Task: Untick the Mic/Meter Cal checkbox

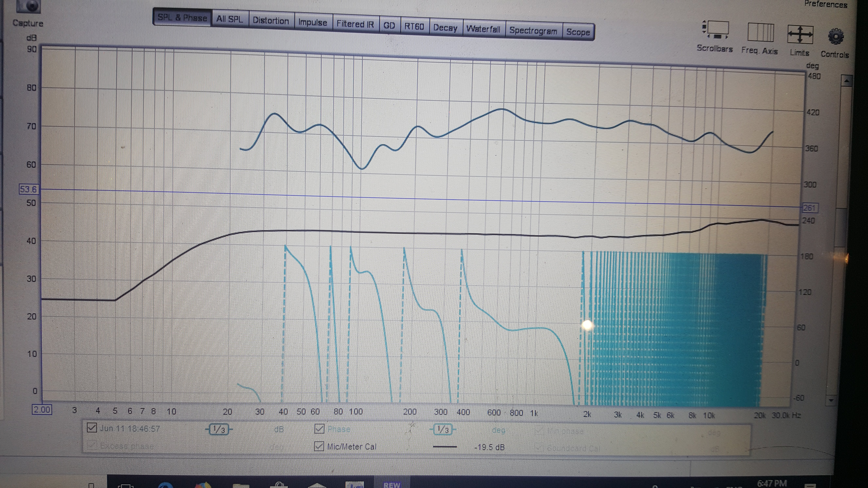Action: [x=319, y=446]
